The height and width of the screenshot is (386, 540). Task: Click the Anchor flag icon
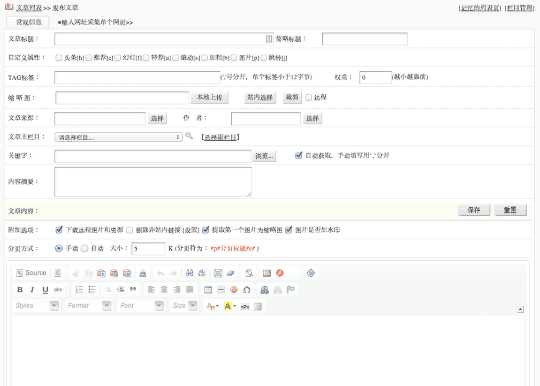291,290
